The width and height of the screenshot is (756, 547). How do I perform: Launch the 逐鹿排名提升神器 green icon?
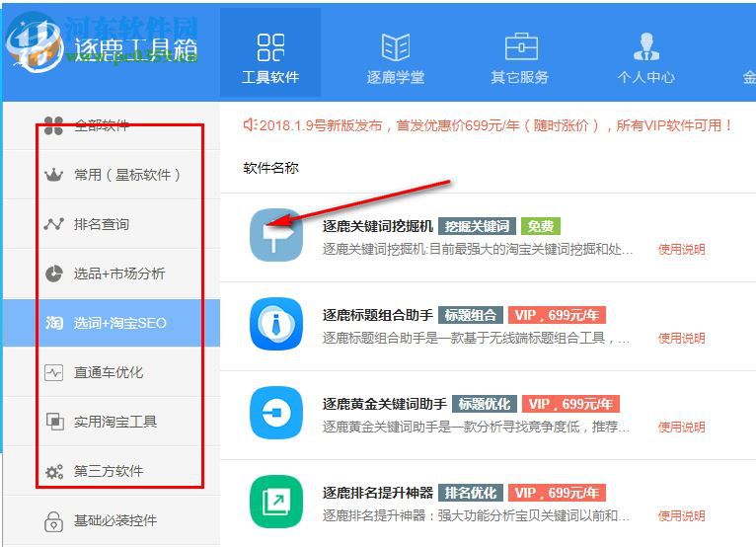point(276,502)
